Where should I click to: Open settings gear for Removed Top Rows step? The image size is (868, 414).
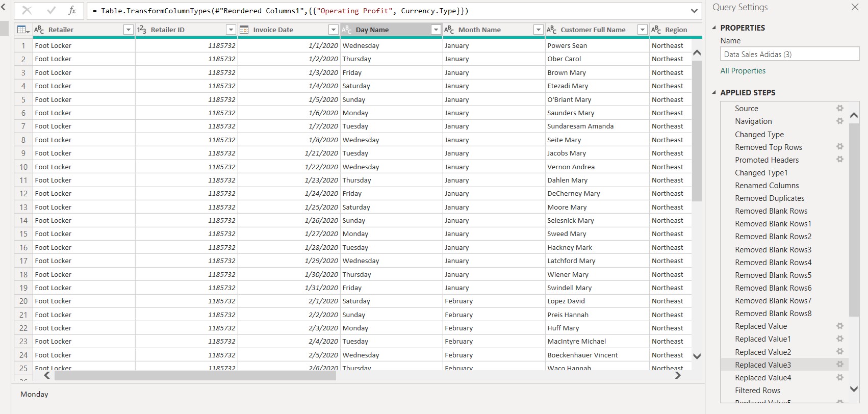click(x=840, y=147)
